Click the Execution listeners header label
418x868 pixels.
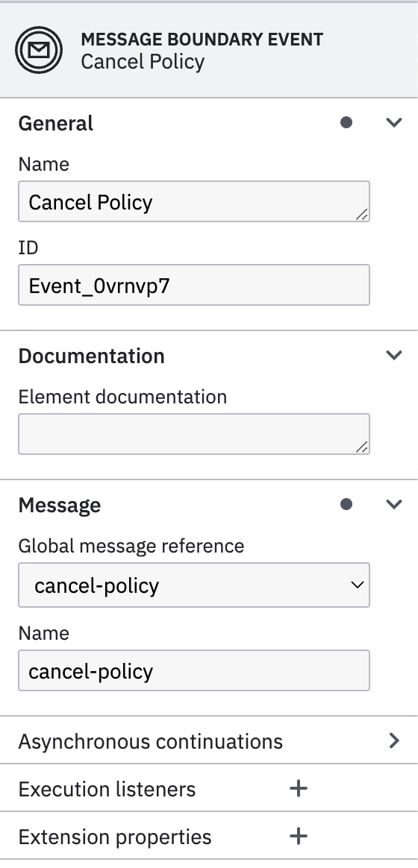(x=107, y=789)
